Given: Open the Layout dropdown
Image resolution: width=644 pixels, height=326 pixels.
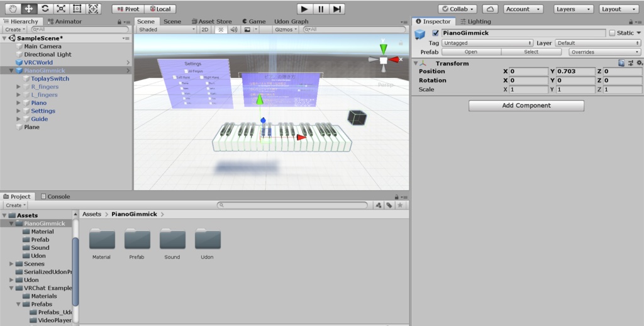Looking at the screenshot, I should pos(619,9).
